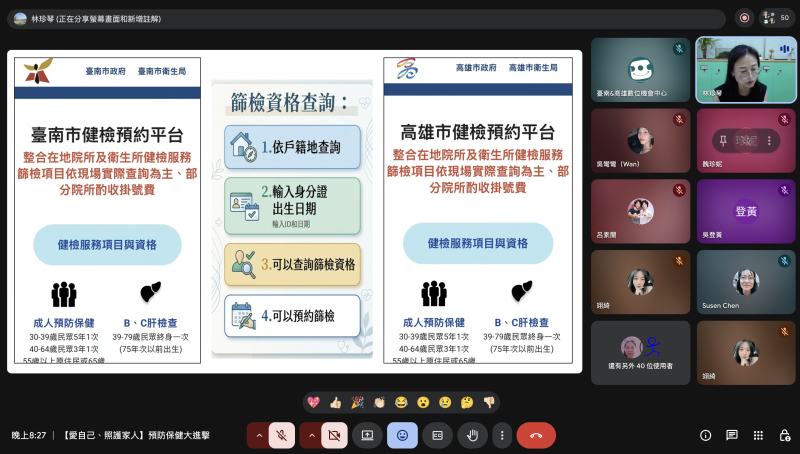The width and height of the screenshot is (800, 454).
Task: Turn on the camera button
Action: click(334, 435)
